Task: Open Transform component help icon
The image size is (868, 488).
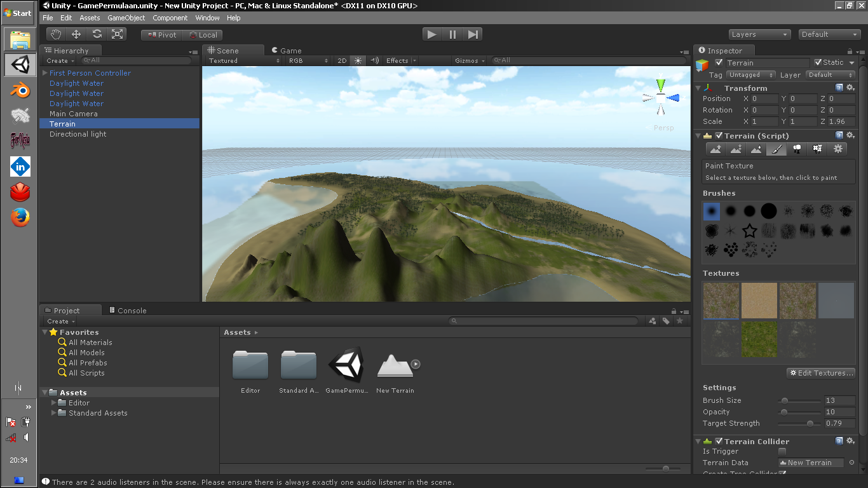Action: point(839,88)
